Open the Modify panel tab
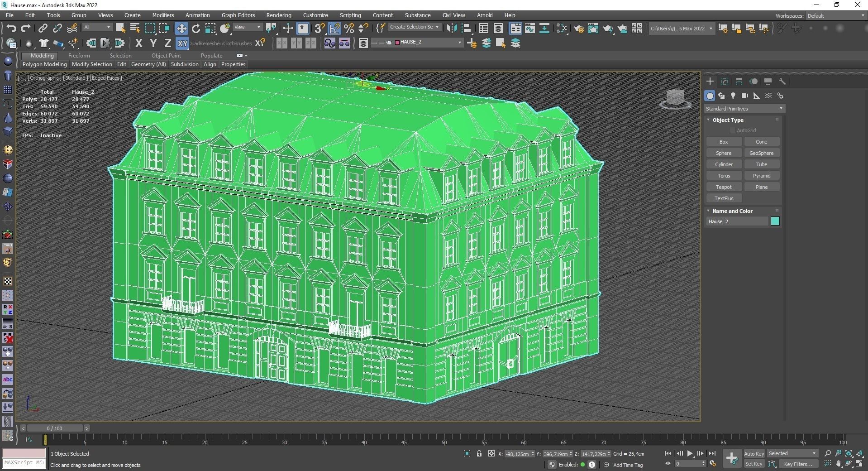This screenshot has height=471, width=868. [725, 82]
